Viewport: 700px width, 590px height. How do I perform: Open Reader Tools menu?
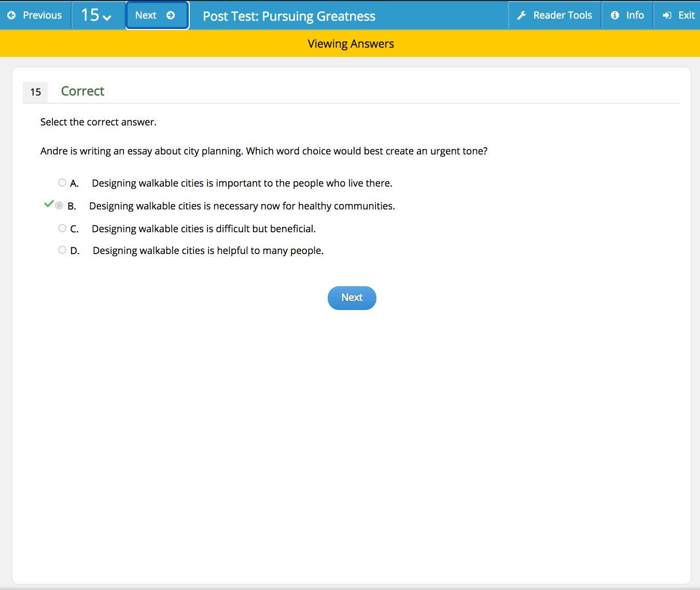pos(555,15)
